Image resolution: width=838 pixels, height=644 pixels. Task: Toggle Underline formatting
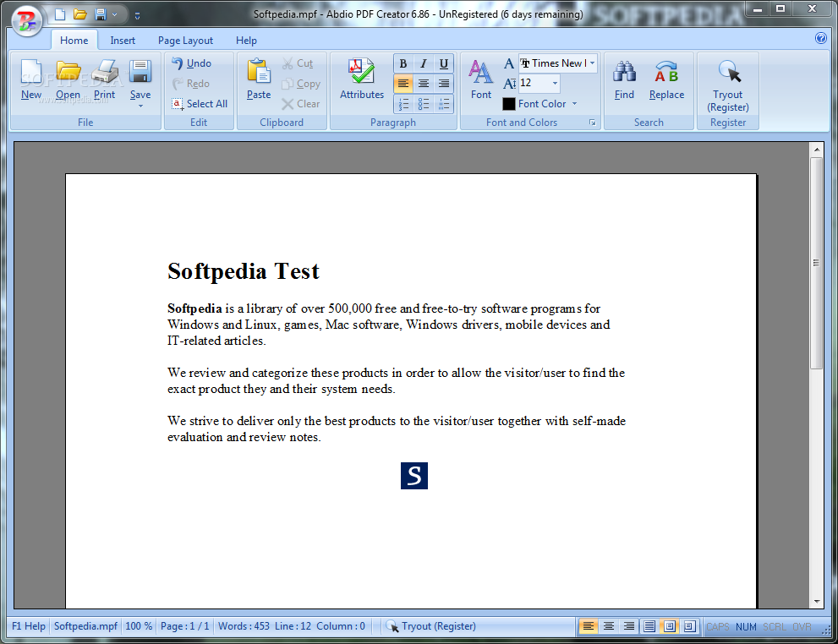(x=444, y=63)
